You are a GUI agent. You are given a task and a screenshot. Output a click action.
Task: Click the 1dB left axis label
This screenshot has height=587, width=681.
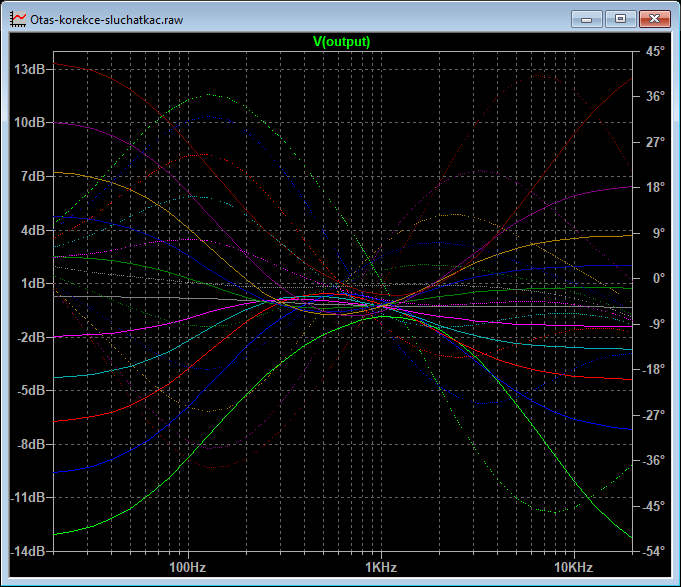33,283
